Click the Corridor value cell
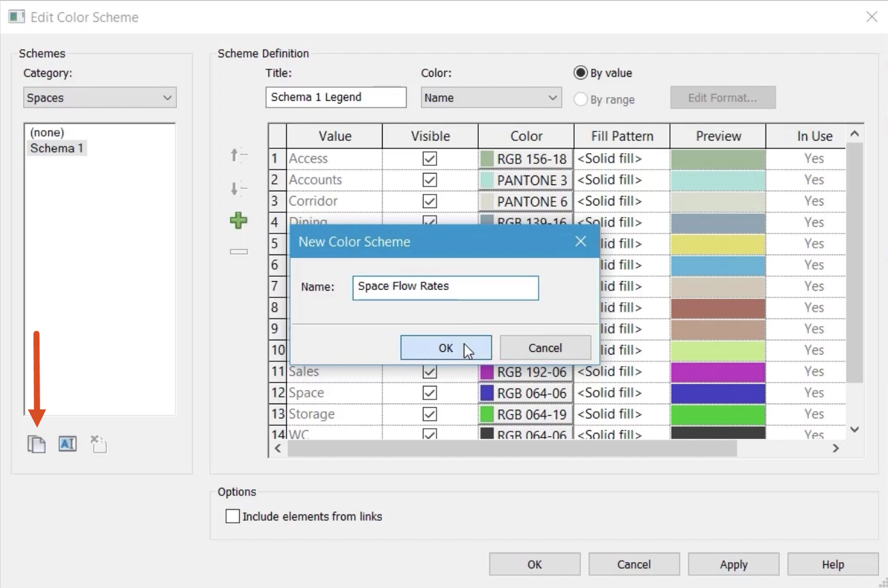888x588 pixels. (x=334, y=201)
